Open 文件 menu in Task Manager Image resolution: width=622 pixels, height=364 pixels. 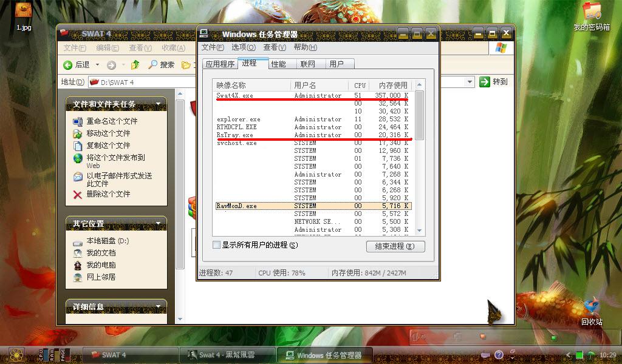tap(213, 47)
